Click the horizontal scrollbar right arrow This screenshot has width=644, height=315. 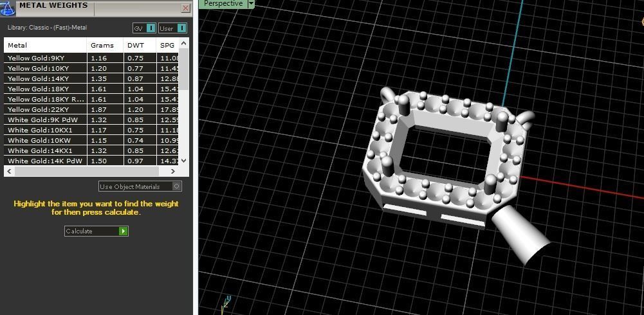coord(172,172)
